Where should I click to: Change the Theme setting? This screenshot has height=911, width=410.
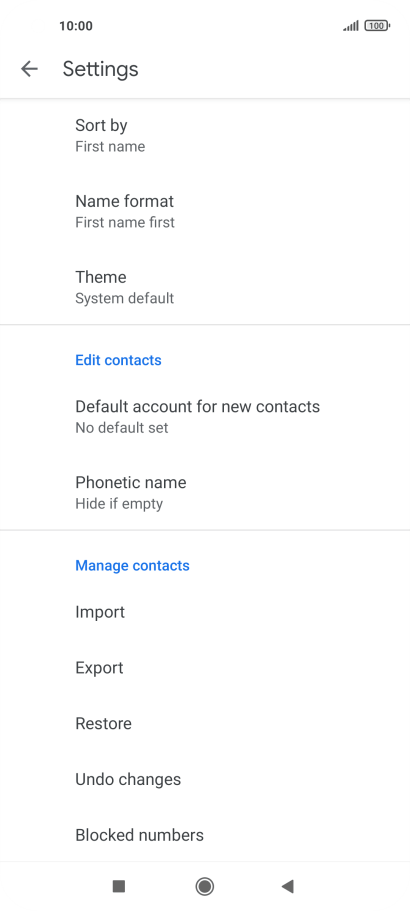pos(205,287)
